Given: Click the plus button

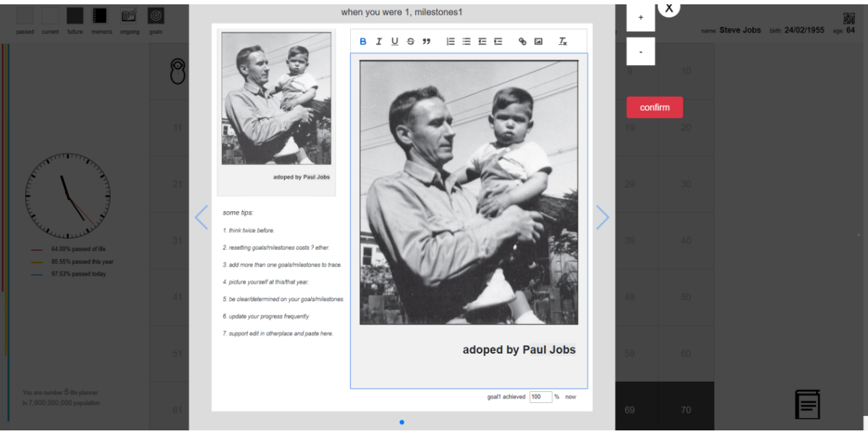Looking at the screenshot, I should tap(641, 18).
